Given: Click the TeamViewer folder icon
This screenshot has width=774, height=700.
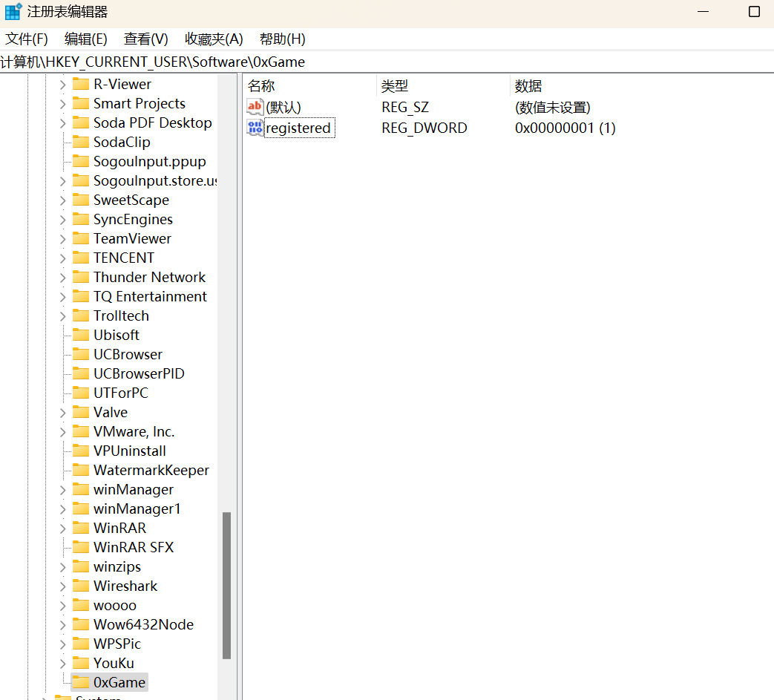Looking at the screenshot, I should [x=81, y=238].
